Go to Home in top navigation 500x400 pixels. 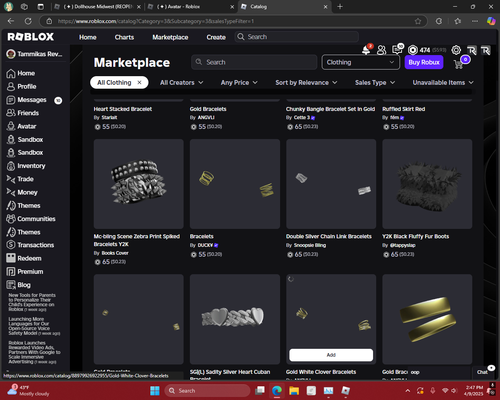click(x=88, y=37)
